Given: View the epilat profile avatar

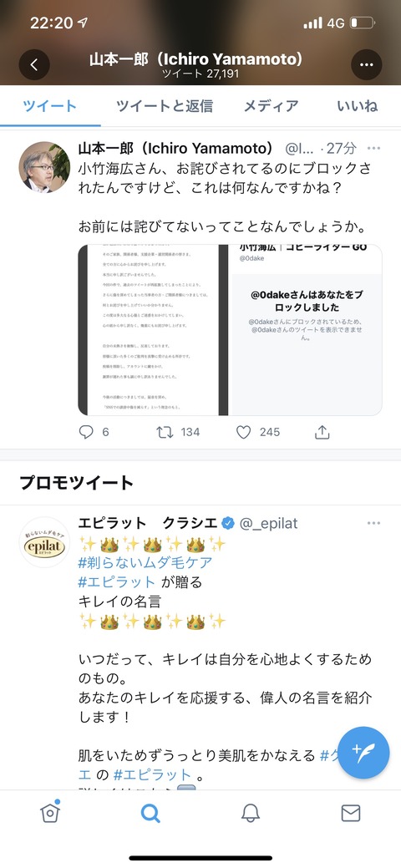Looking at the screenshot, I should (x=44, y=542).
